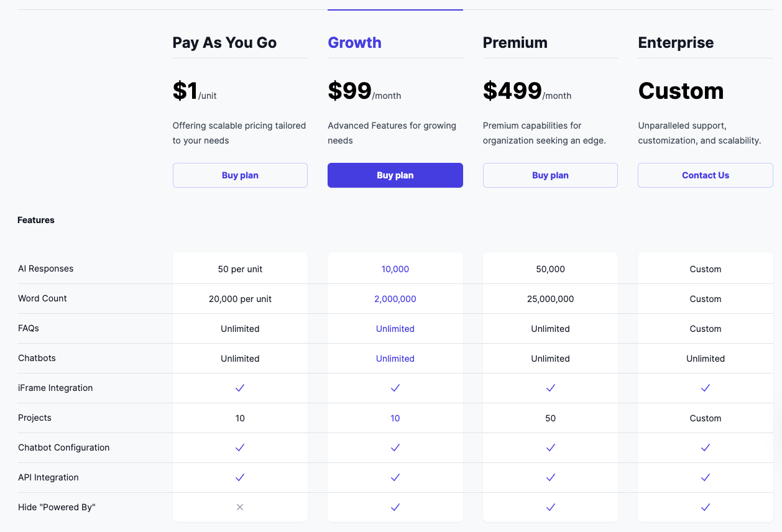The height and width of the screenshot is (532, 782).
Task: Click Premium plan iFrame Integration checkmark
Action: tap(550, 388)
